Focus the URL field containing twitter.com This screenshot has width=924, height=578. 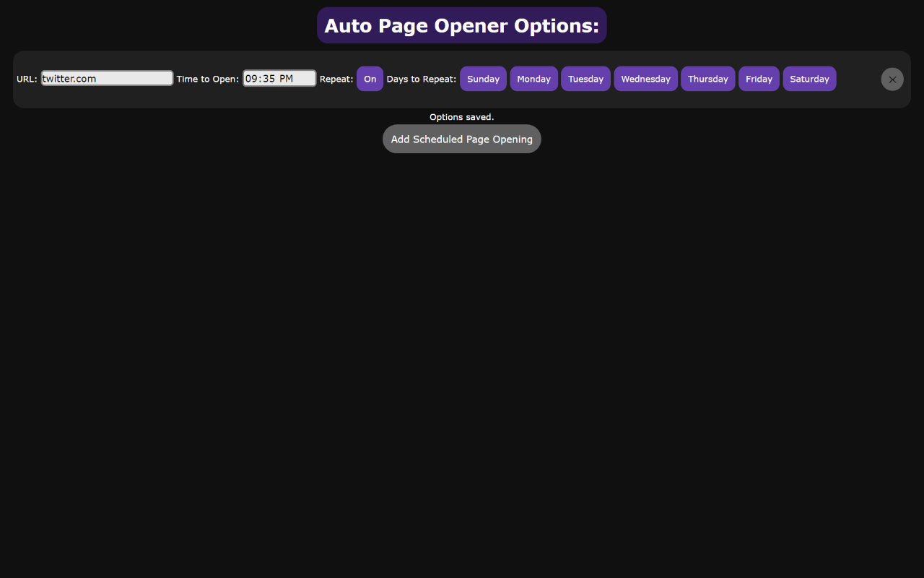107,78
